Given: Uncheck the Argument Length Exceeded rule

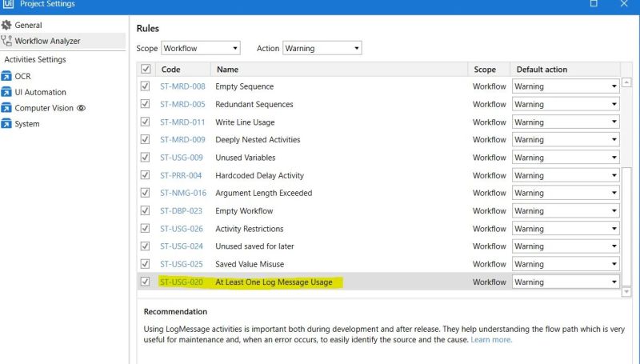Looking at the screenshot, I should click(x=145, y=193).
